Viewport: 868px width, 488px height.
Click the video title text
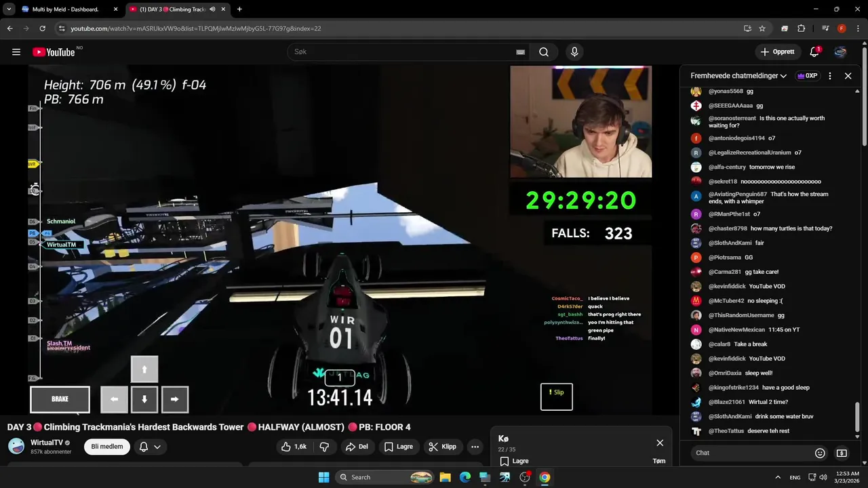pos(209,427)
